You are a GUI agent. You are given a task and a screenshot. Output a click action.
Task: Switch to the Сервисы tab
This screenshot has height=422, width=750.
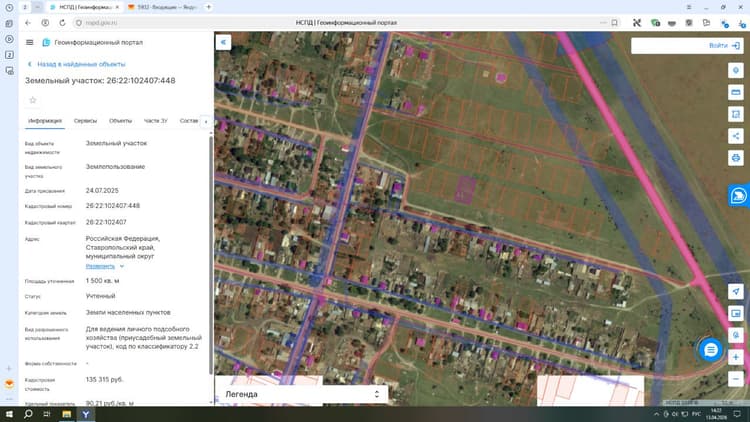85,121
